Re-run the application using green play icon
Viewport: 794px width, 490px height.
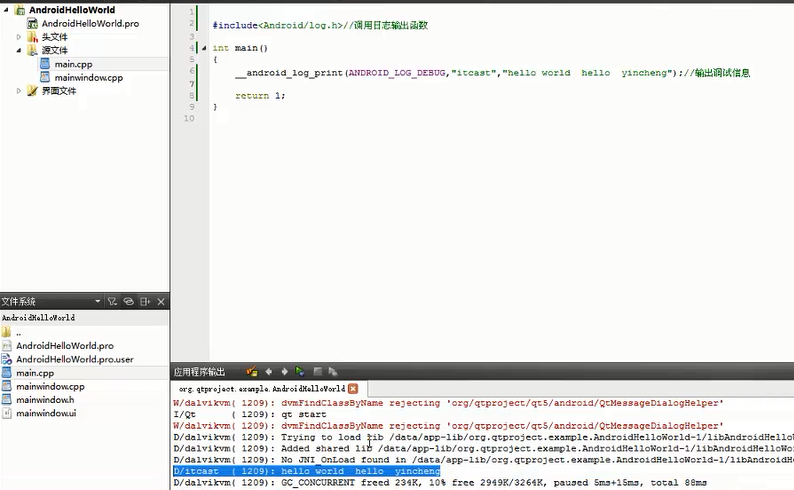click(x=300, y=372)
